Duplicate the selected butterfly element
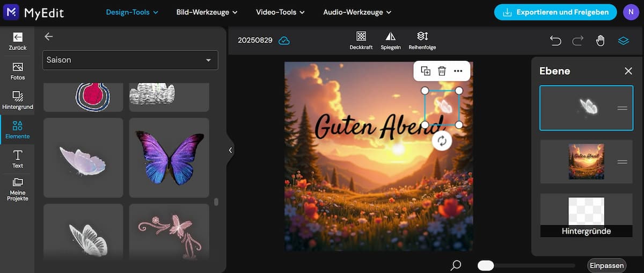The height and width of the screenshot is (273, 644). tap(426, 71)
